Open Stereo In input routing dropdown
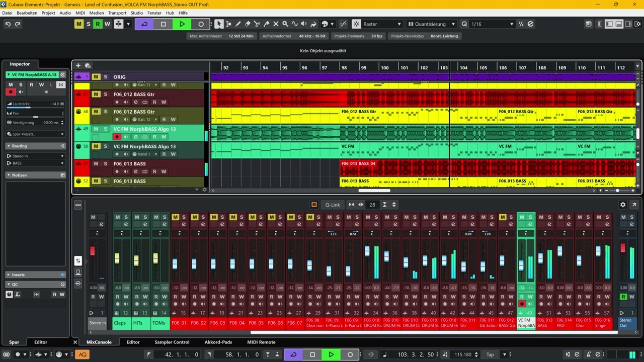Image resolution: width=644 pixels, height=362 pixels. [35, 156]
